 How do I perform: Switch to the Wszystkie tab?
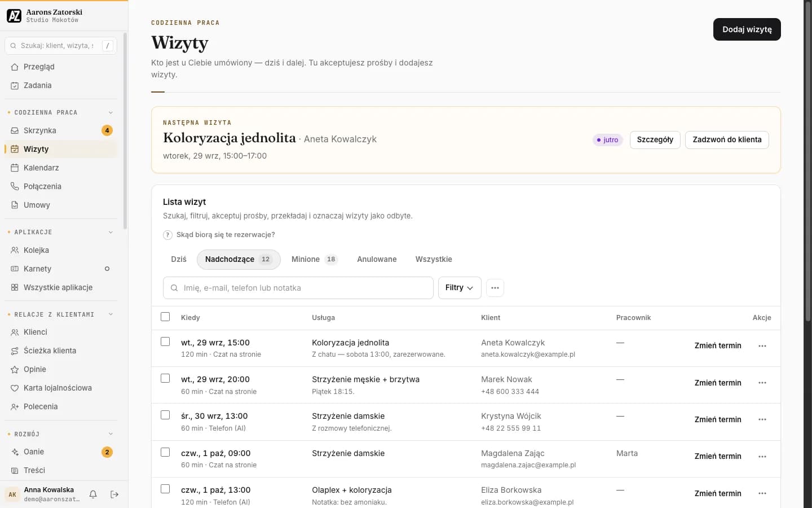click(x=434, y=260)
